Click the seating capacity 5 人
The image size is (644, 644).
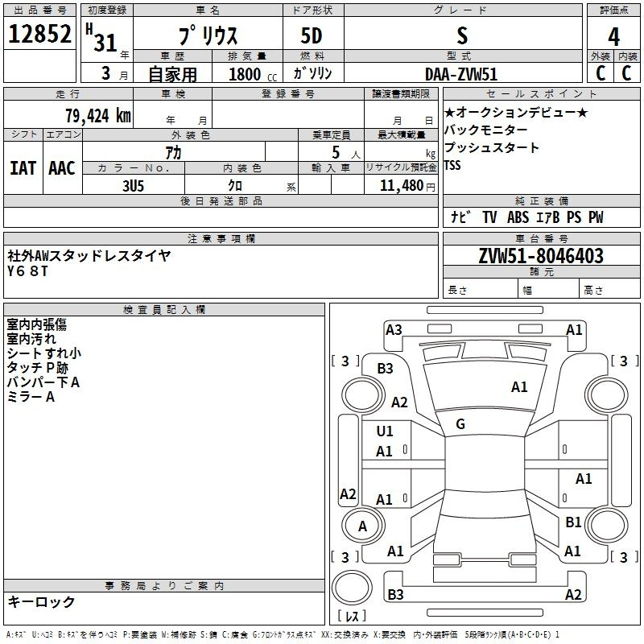(x=345, y=153)
